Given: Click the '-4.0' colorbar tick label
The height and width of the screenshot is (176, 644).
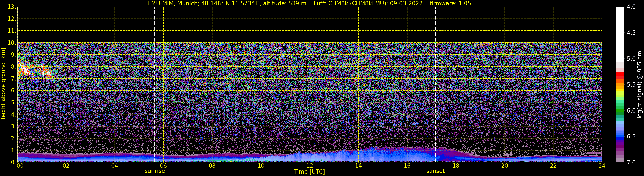Looking at the screenshot, I should click(630, 7).
